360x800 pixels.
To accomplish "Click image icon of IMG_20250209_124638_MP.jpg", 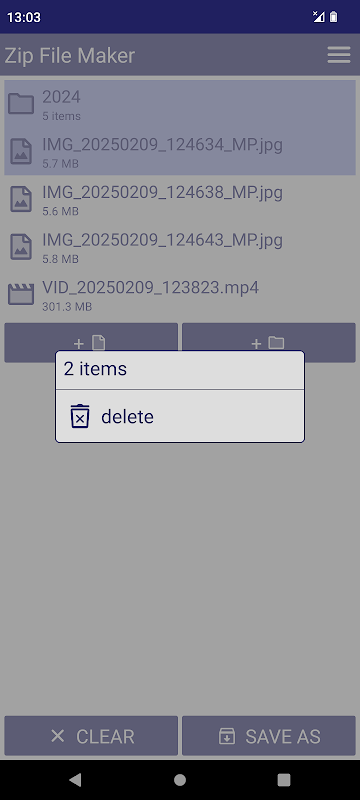I will tap(21, 199).
